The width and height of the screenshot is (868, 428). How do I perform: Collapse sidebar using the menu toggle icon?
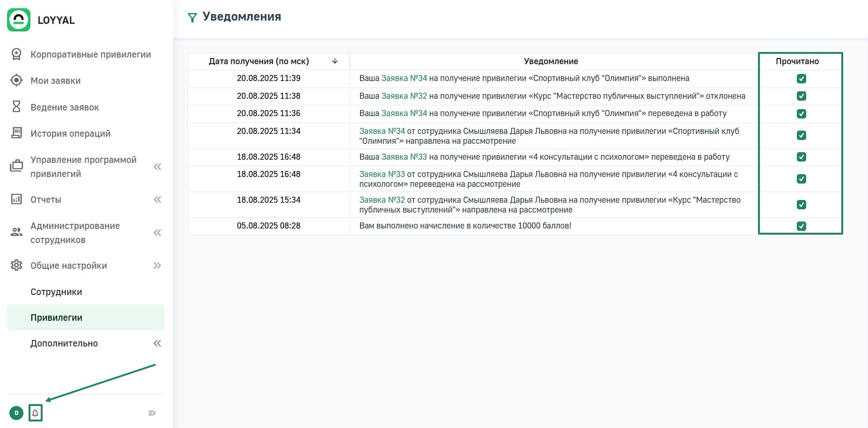pos(152,413)
